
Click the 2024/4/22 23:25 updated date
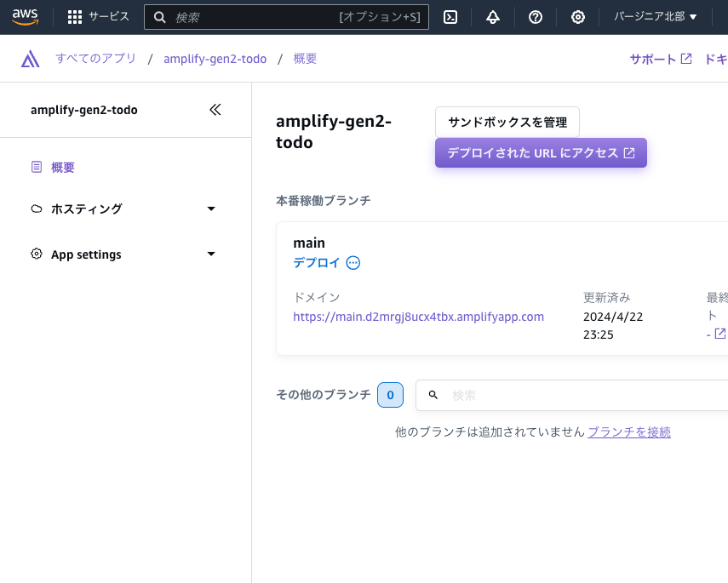613,325
